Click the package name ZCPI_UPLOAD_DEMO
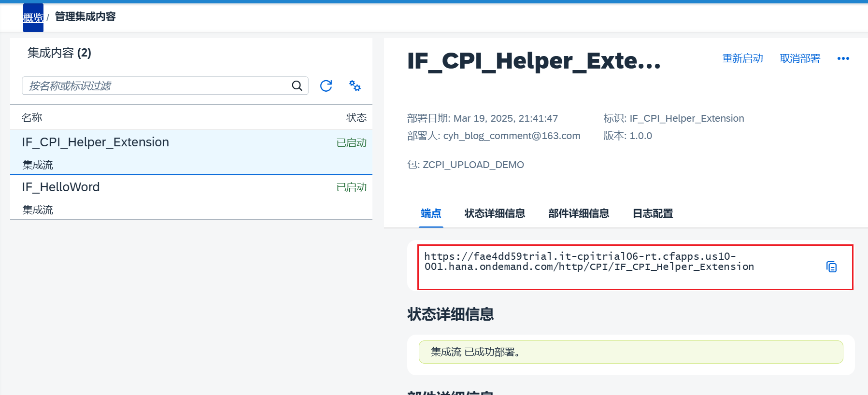868x395 pixels. [x=473, y=165]
